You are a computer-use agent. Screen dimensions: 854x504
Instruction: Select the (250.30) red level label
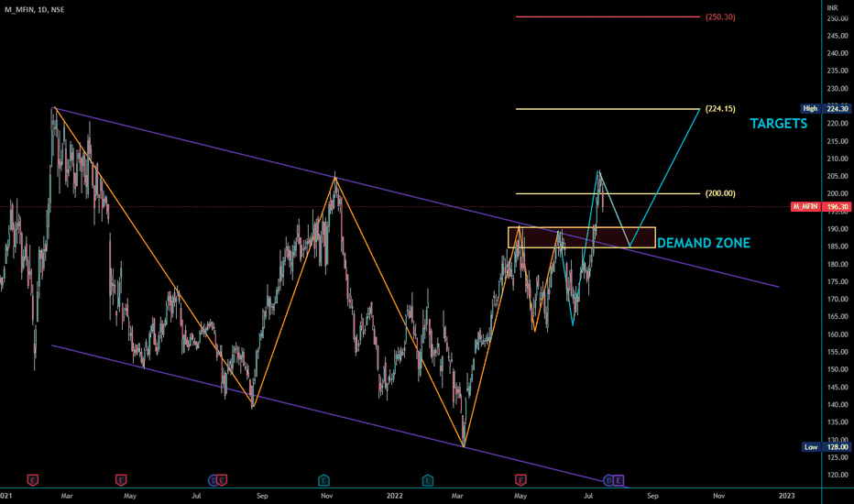(x=720, y=17)
